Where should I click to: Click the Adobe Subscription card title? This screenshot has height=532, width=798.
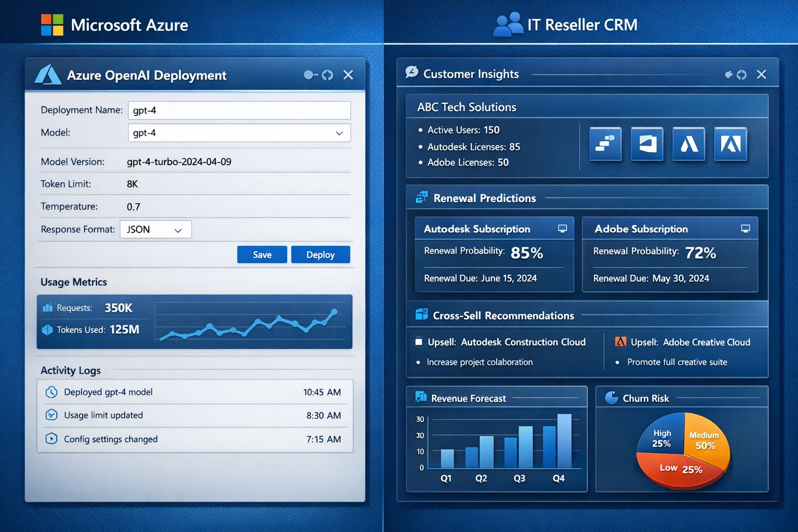tap(641, 229)
